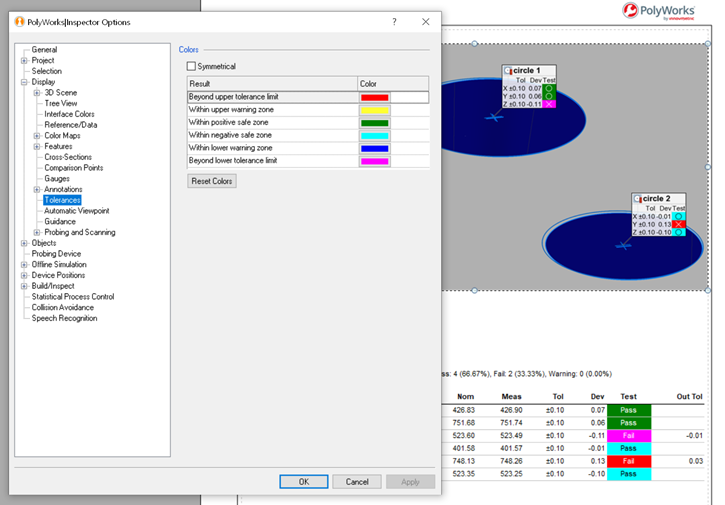Select the highlighted Tolerances item

62,200
